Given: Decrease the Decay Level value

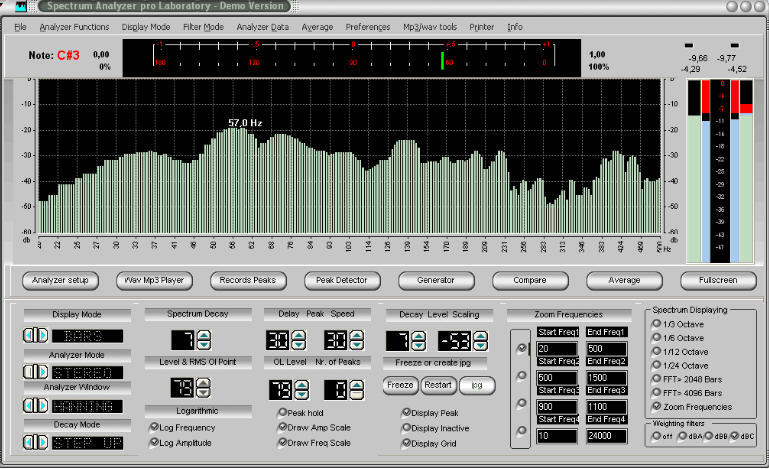Looking at the screenshot, I should pos(418,345).
